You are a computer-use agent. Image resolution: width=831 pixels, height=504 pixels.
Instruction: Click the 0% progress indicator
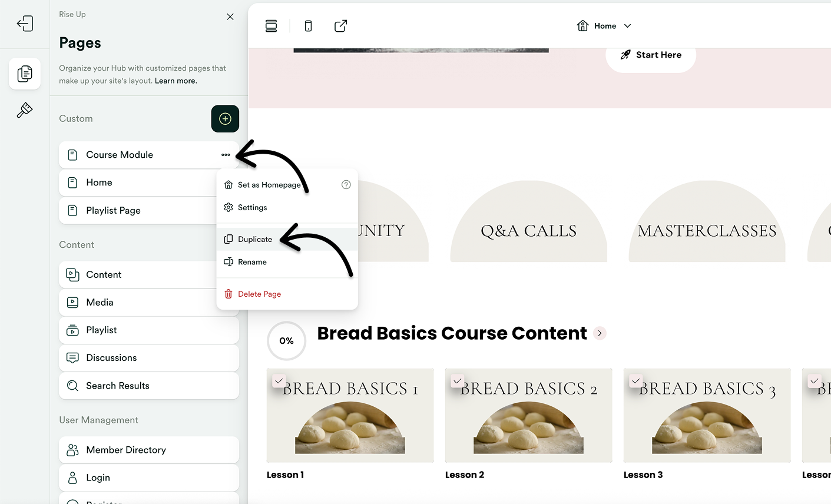[x=286, y=340]
